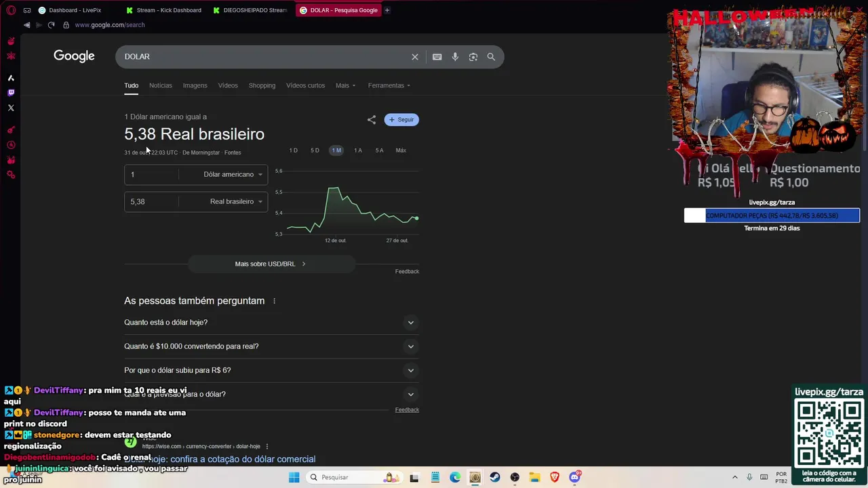Screen dimensions: 868x488
Task: Click the Google logo
Action: tap(74, 56)
